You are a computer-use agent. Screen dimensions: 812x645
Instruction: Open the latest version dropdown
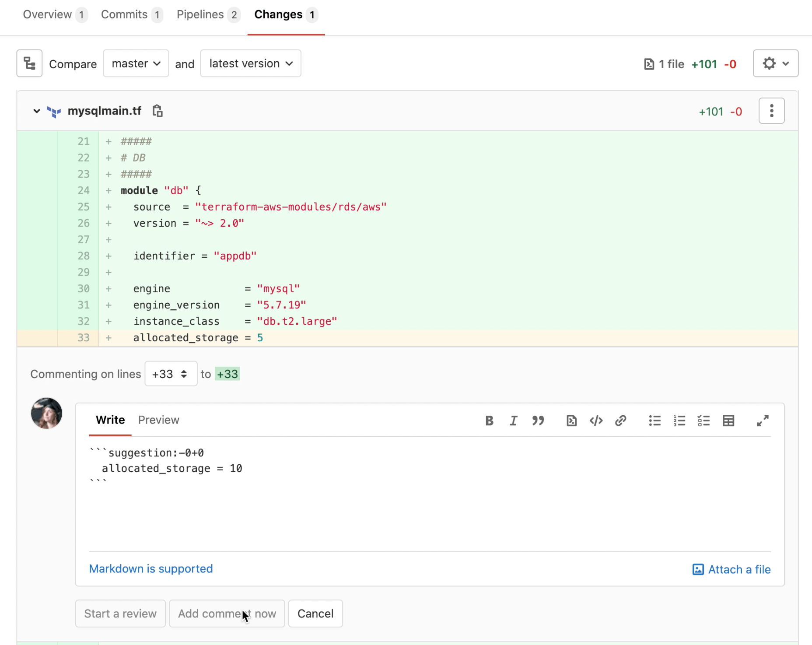[250, 63]
